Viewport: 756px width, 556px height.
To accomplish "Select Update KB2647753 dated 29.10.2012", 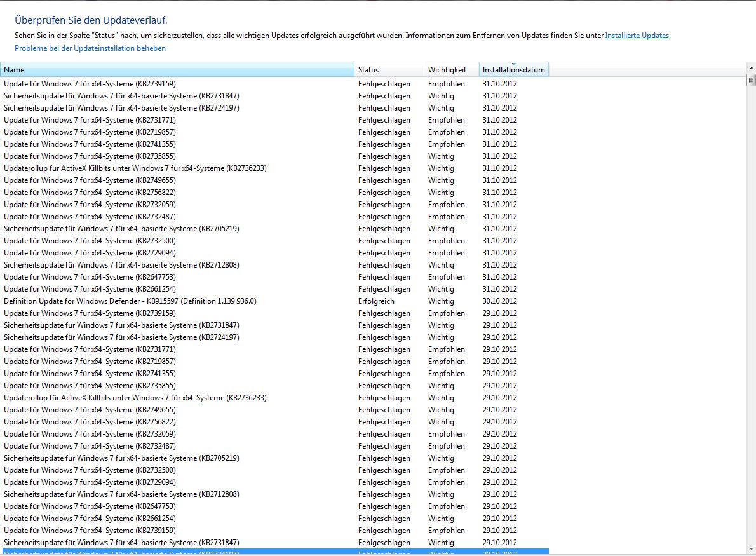I will (274, 506).
